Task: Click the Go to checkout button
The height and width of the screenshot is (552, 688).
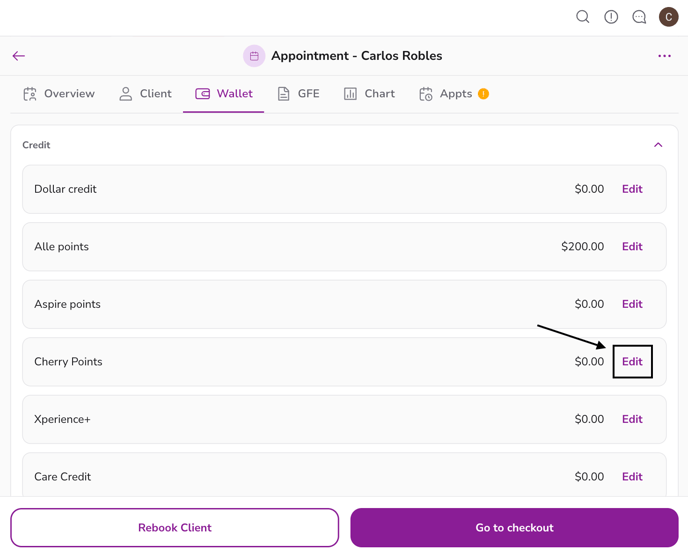Action: click(514, 528)
